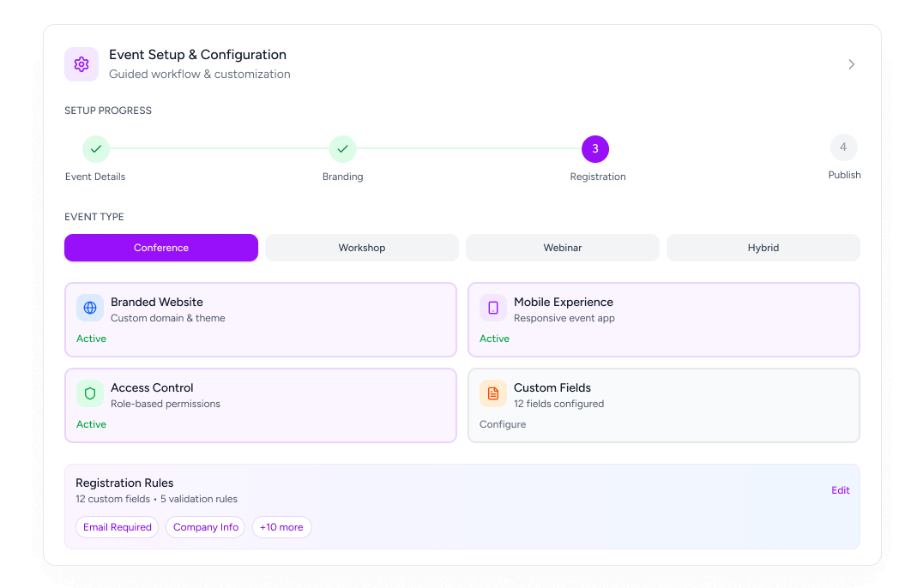
Task: Switch event type to Workshop
Action: 362,248
